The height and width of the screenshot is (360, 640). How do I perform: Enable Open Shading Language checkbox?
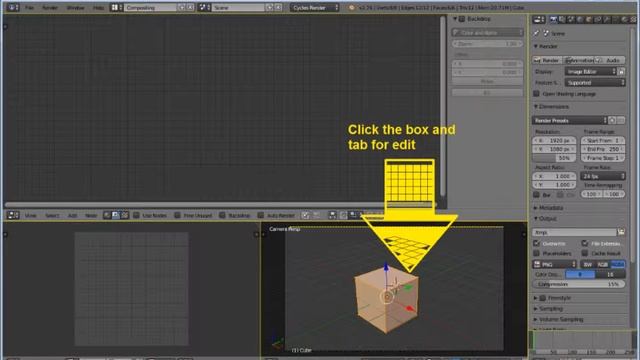point(537,93)
